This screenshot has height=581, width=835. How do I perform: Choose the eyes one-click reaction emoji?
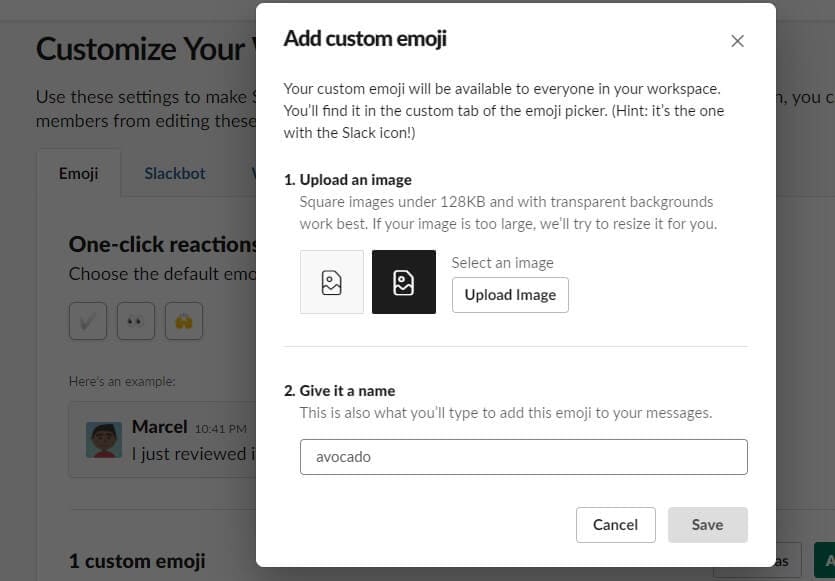coord(136,321)
